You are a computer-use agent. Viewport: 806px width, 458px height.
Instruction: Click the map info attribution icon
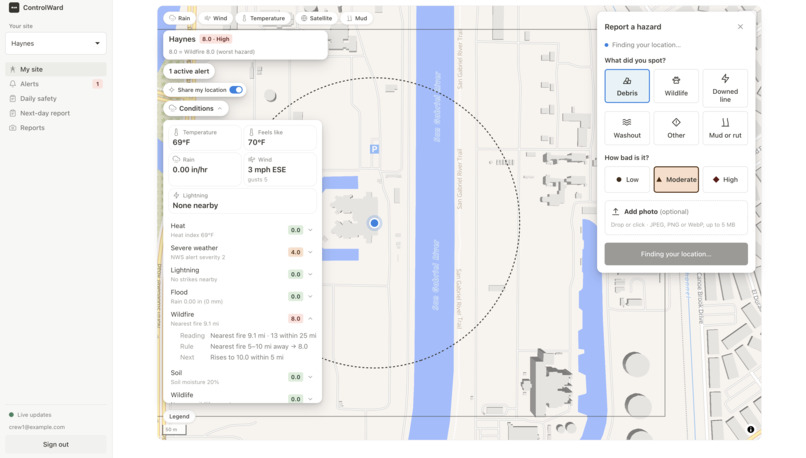click(750, 429)
